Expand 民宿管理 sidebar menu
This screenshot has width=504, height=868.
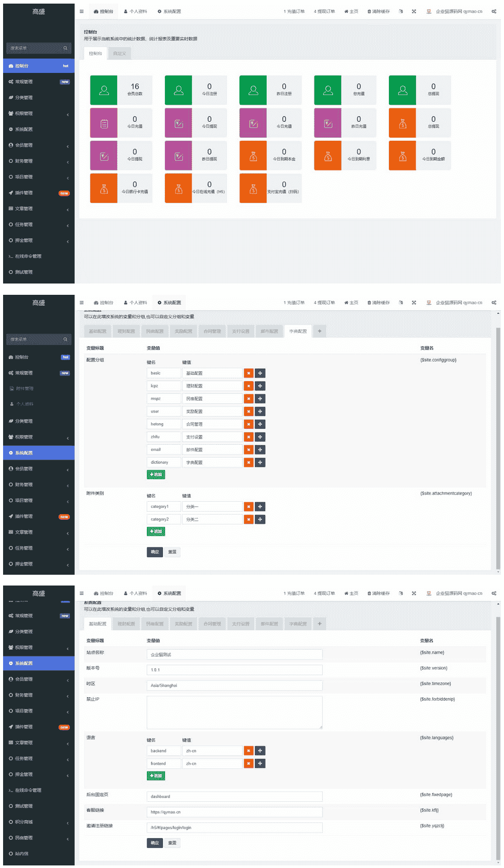tap(39, 838)
